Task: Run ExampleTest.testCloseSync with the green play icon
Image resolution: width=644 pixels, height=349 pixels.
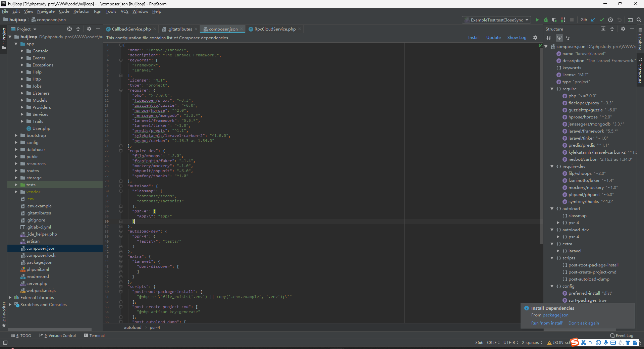Action: (x=537, y=20)
